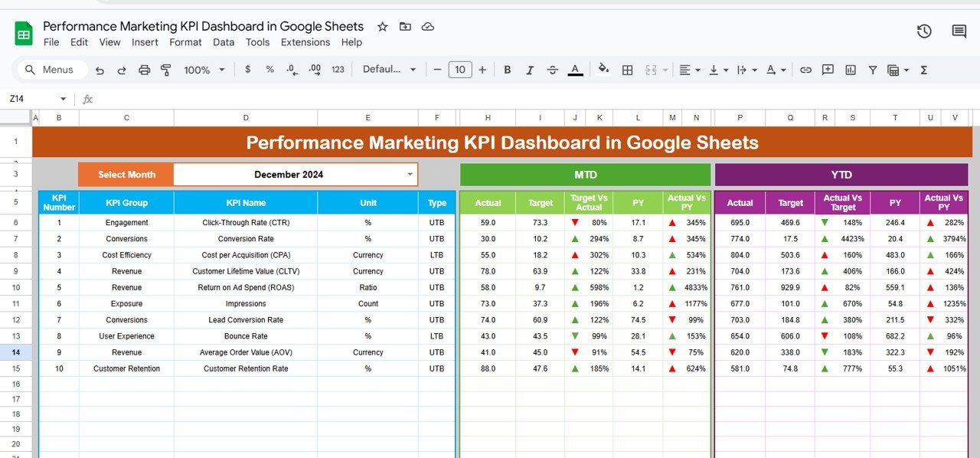Open the Data menu
Screen dimensions: 980x458
tap(224, 42)
